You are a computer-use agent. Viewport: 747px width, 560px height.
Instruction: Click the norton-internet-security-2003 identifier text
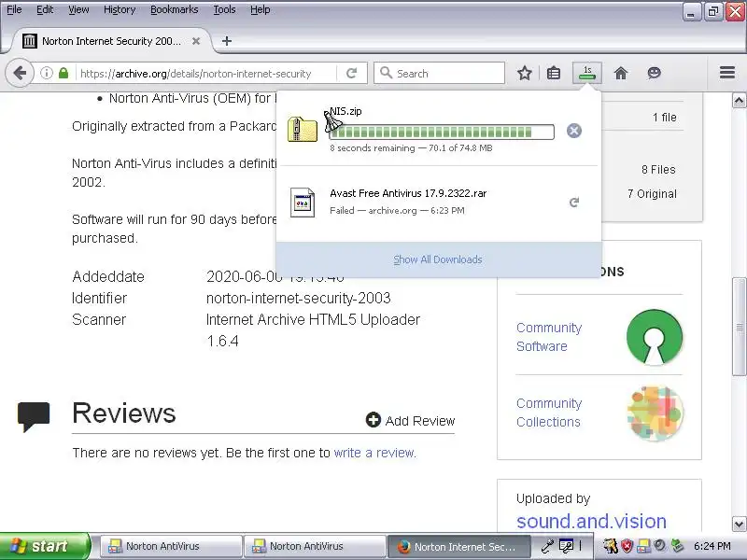coord(298,298)
